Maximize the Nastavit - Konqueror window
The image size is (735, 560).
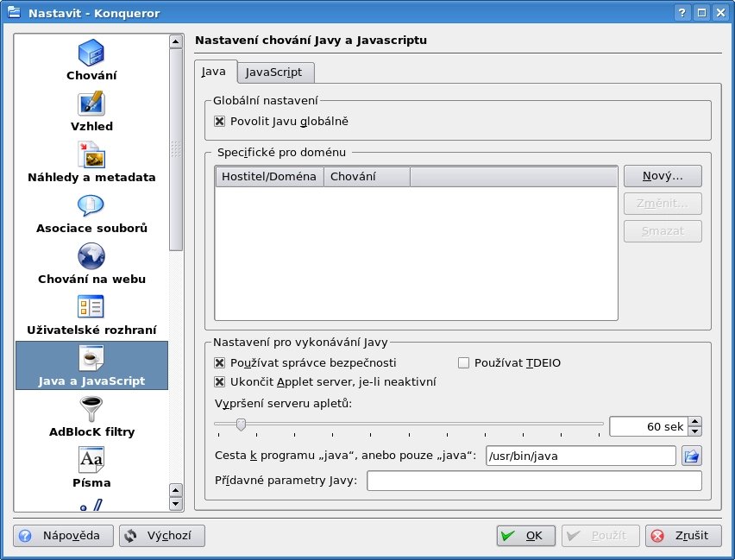click(701, 13)
